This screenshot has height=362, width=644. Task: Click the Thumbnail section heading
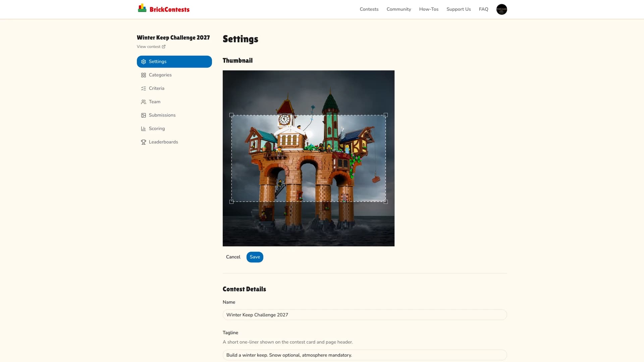237,60
